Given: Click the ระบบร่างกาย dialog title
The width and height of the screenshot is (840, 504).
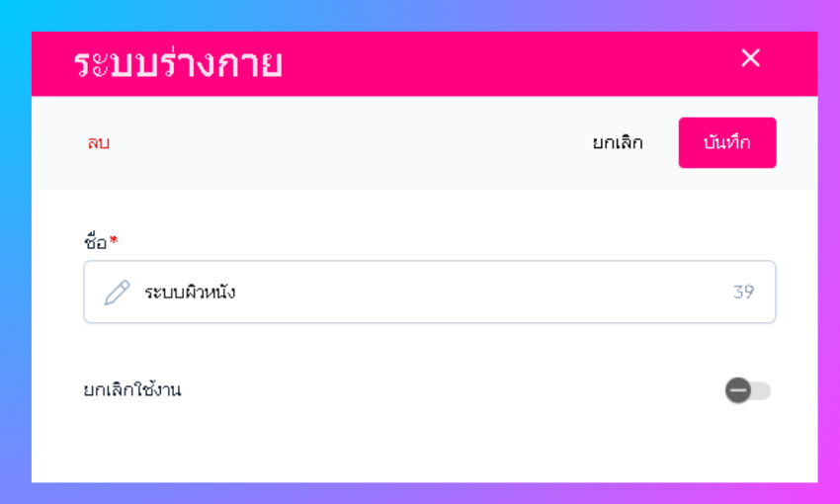Looking at the screenshot, I should pos(178,63).
